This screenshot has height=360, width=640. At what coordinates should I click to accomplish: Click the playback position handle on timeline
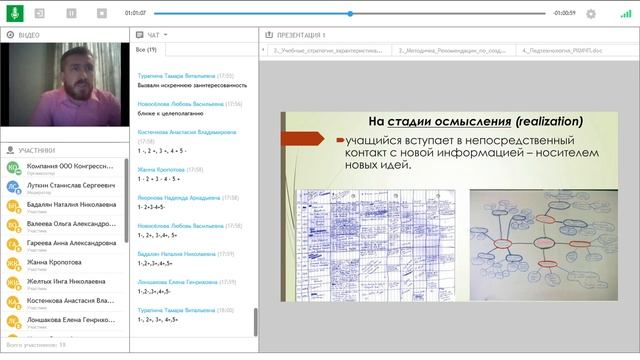(350, 13)
